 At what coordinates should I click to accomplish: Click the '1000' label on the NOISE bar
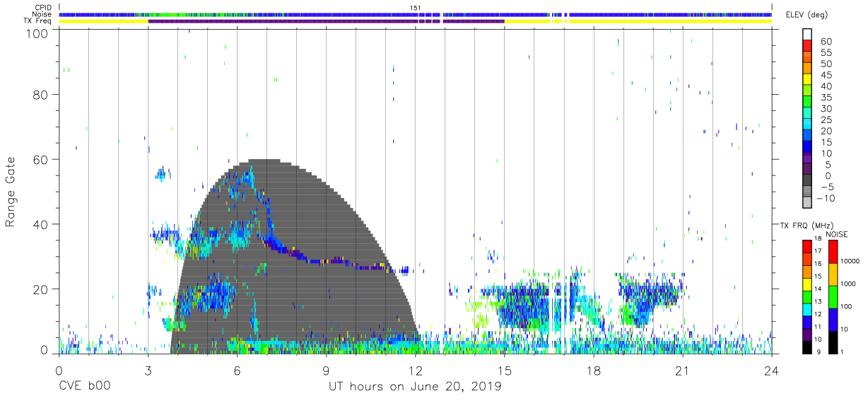(x=848, y=284)
